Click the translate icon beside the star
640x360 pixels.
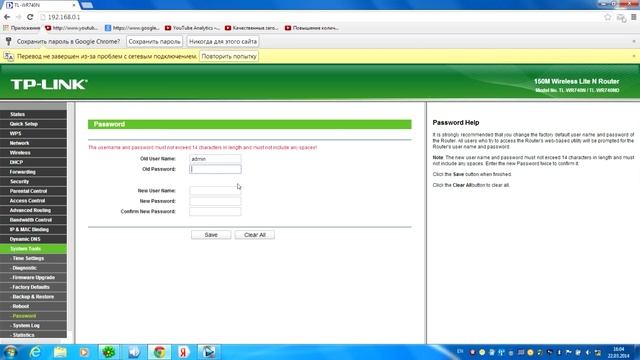(621, 18)
